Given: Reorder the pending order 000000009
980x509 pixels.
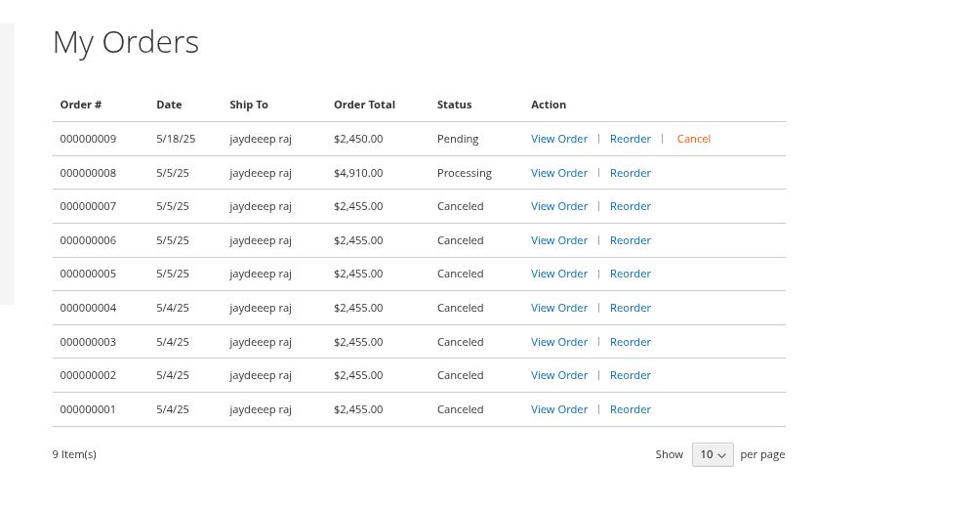Looking at the screenshot, I should (x=630, y=139).
